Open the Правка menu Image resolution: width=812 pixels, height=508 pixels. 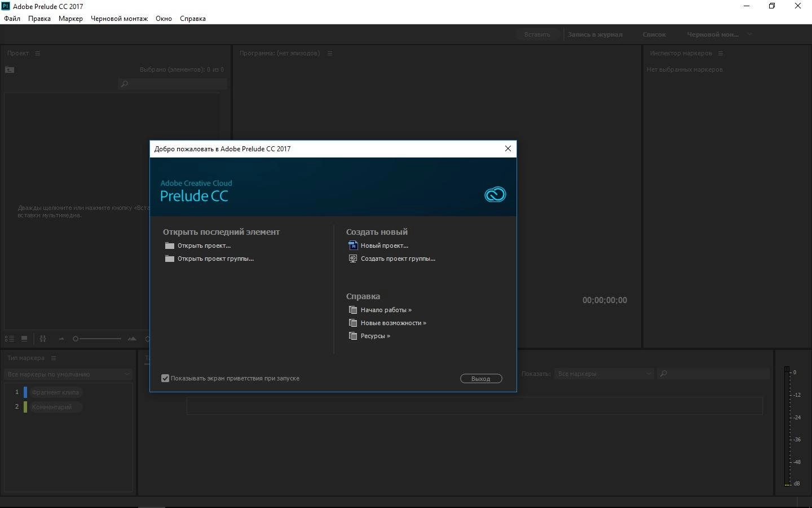[x=39, y=19]
